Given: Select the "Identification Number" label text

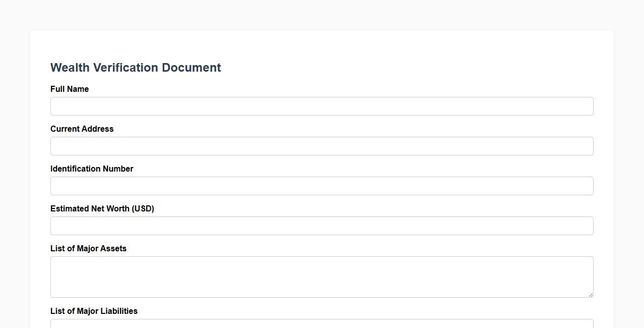Looking at the screenshot, I should (x=92, y=169).
